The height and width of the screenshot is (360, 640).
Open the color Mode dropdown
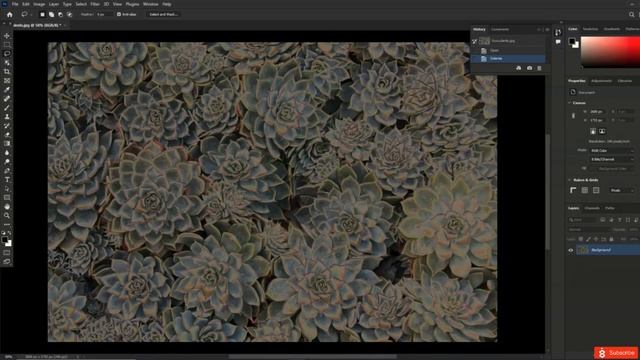[612, 151]
